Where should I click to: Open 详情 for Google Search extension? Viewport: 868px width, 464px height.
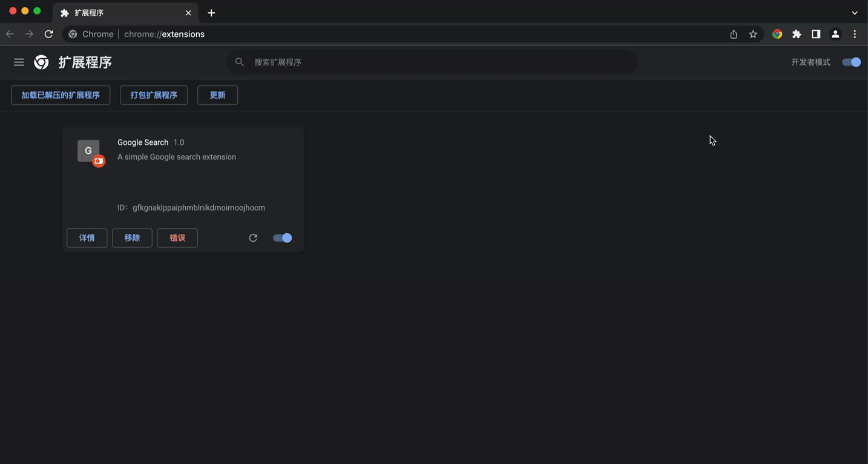click(x=87, y=238)
